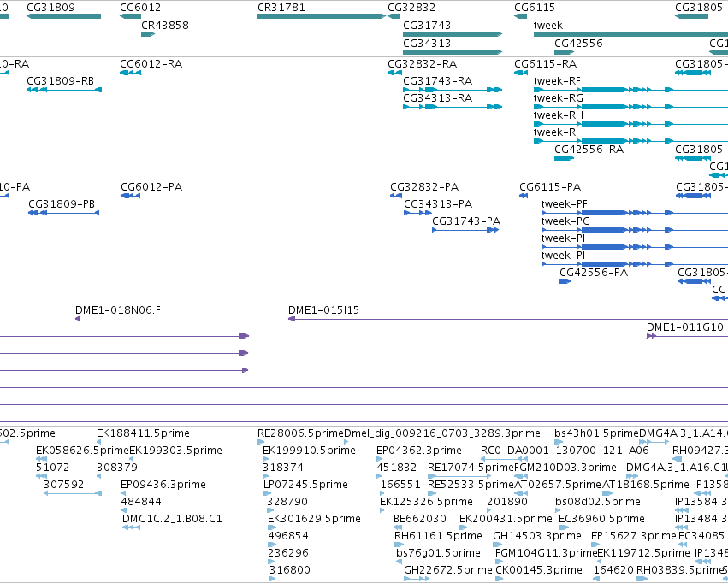Click the EK199303.5prime EST label
Viewport: 728px width, 583px height.
[175, 450]
